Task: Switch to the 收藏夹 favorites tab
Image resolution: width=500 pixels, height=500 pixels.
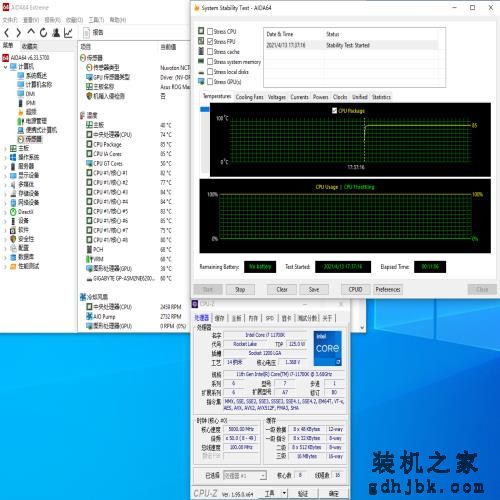Action: tap(30, 46)
